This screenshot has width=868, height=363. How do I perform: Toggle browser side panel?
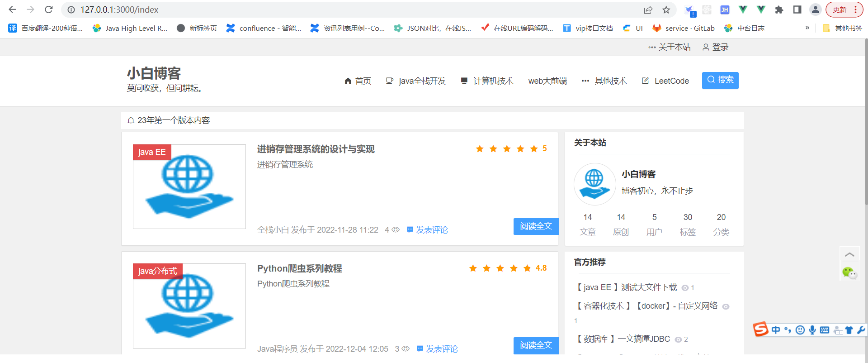pos(797,10)
